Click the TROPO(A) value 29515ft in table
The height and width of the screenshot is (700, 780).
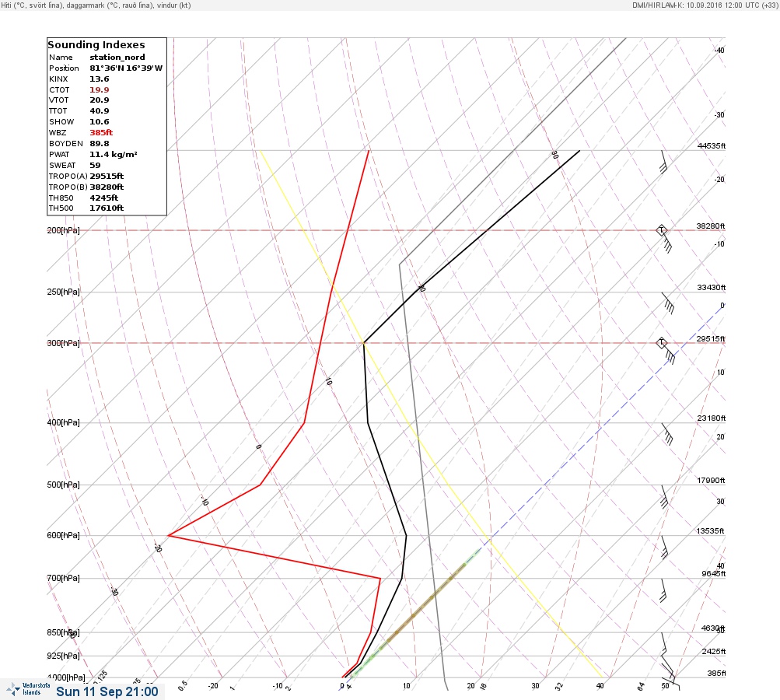pos(107,176)
